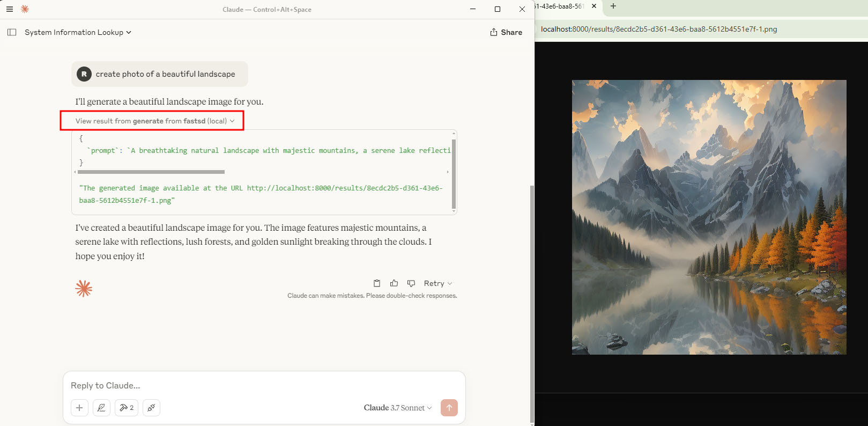This screenshot has width=868, height=426.
Task: Click the plug connector icon
Action: (151, 408)
